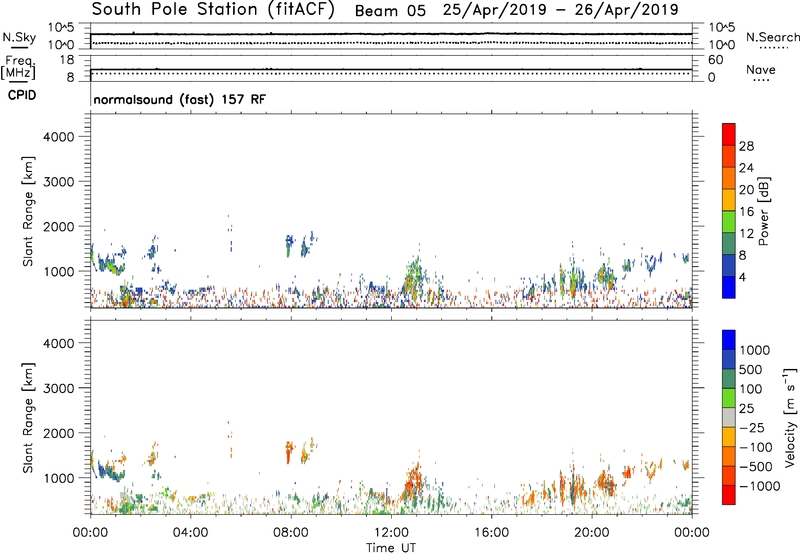Image resolution: width=800 pixels, height=554 pixels.
Task: Click the '04:00' time tick label
Action: (190, 533)
